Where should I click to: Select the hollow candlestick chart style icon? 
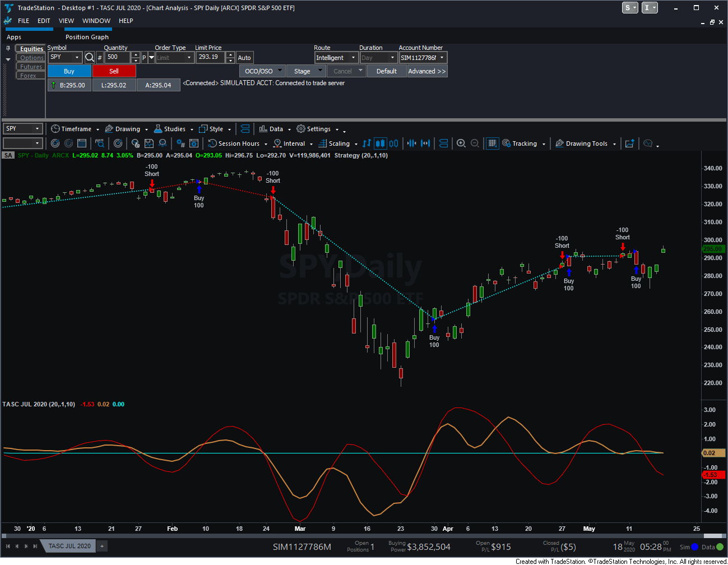point(394,143)
